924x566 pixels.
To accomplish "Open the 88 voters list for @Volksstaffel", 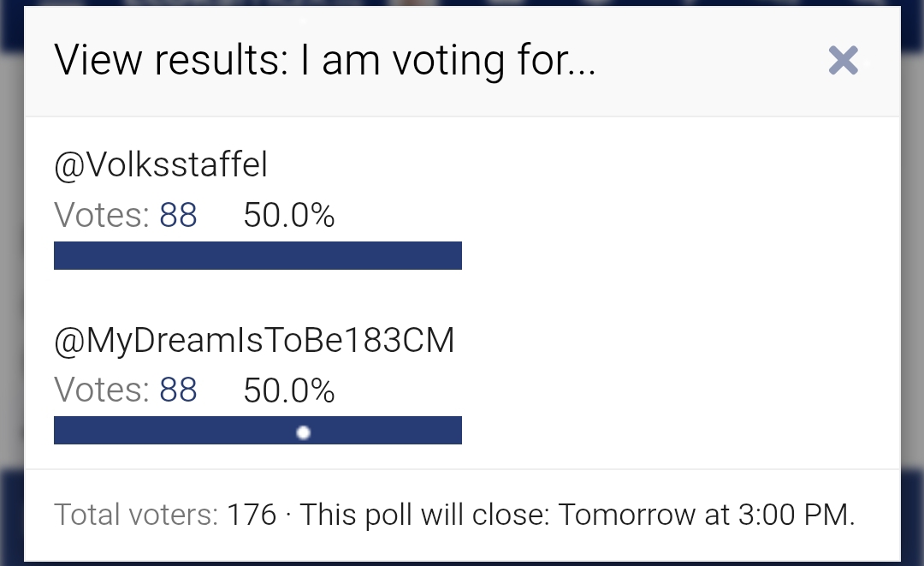I will (178, 216).
